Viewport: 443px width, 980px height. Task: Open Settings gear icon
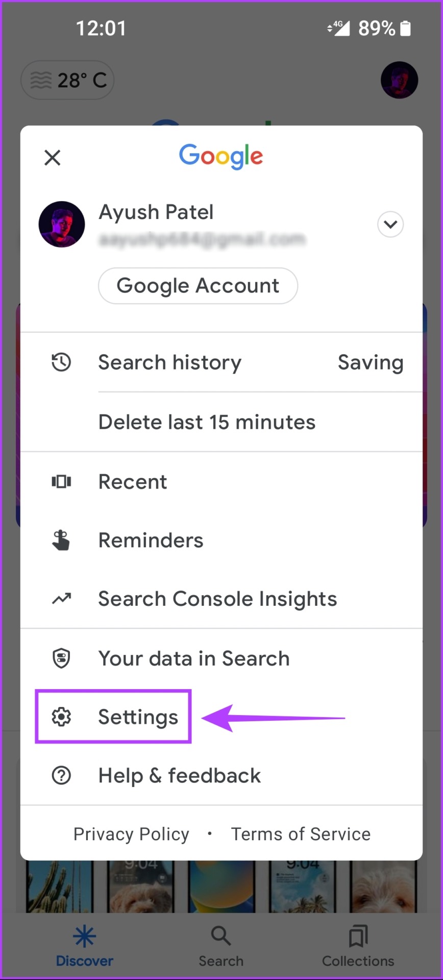point(61,717)
